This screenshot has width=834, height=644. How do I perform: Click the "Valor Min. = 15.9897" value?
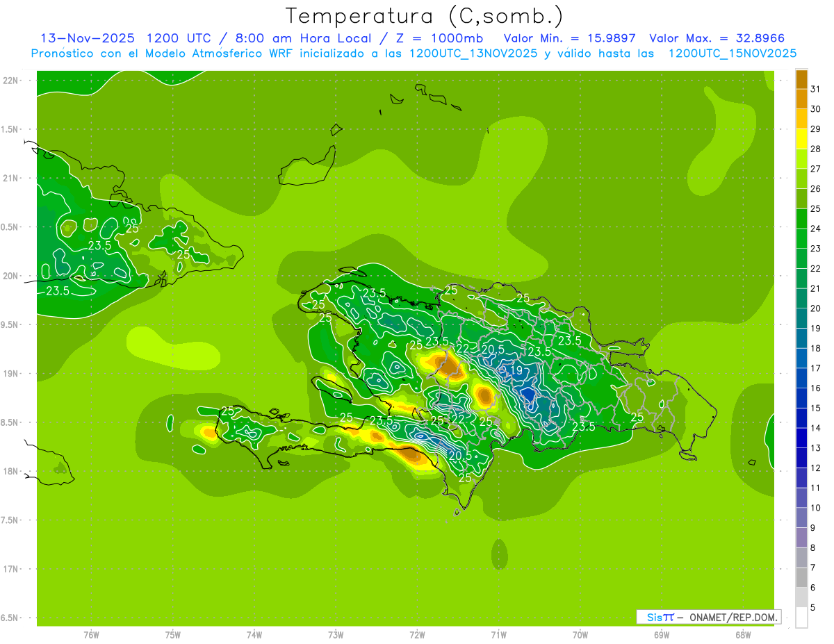click(x=569, y=38)
